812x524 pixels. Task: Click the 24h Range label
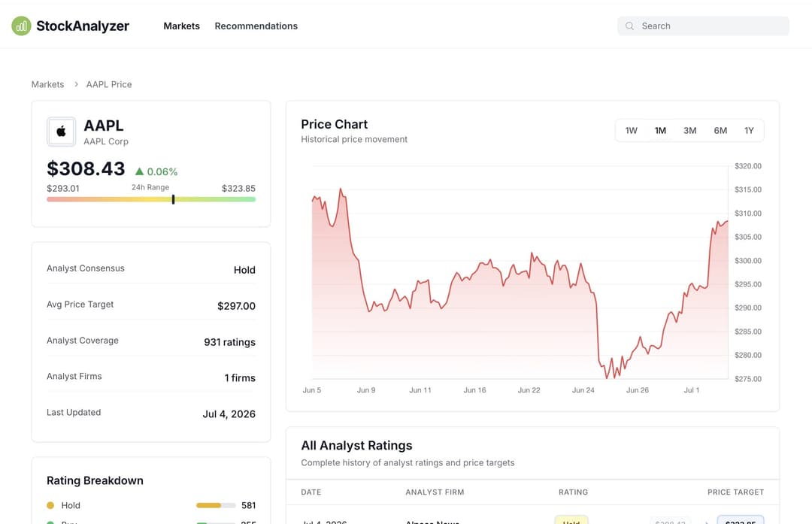[x=150, y=187]
